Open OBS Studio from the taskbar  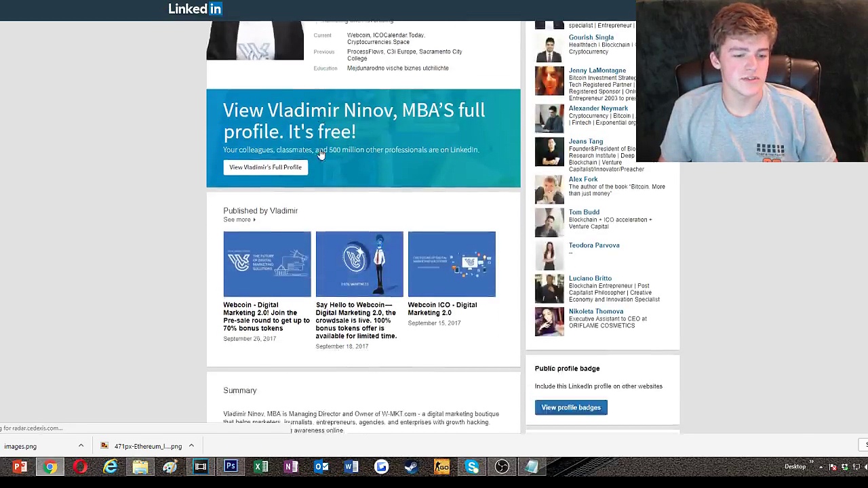tap(502, 466)
